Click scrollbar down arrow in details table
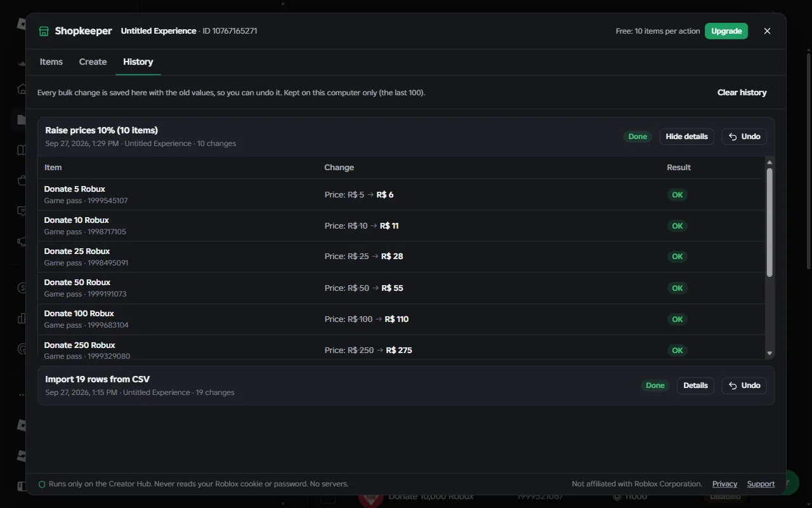This screenshot has width=812, height=508. (769, 354)
